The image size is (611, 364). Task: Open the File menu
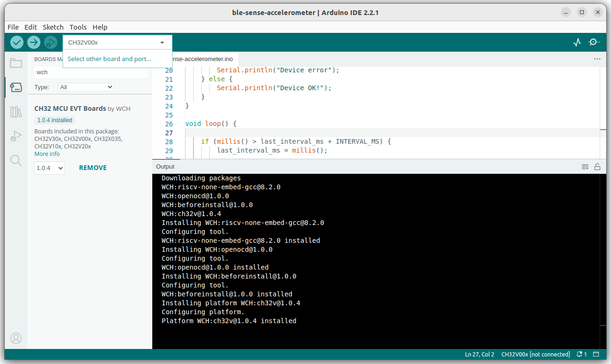tap(13, 27)
